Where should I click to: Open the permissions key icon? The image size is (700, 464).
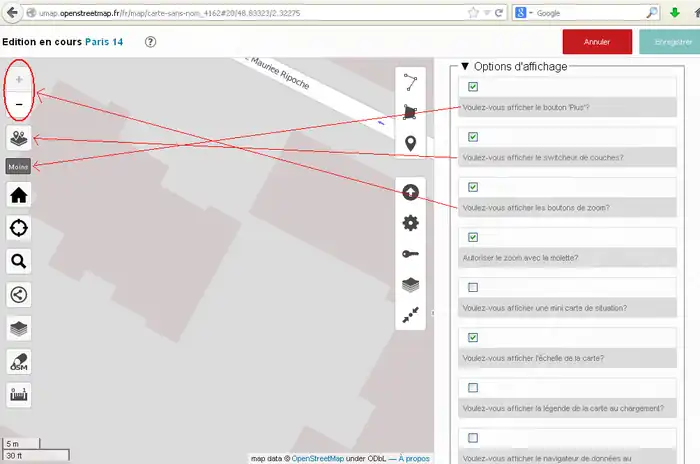pos(410,254)
